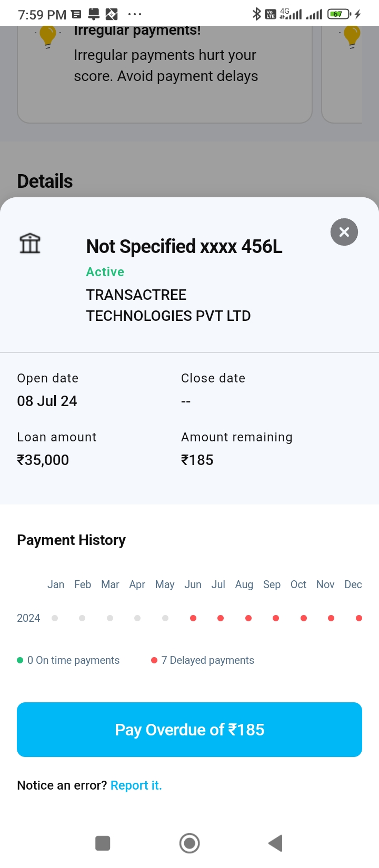The width and height of the screenshot is (379, 868).
Task: Tap the Irregular payments tip card
Action: tap(165, 66)
